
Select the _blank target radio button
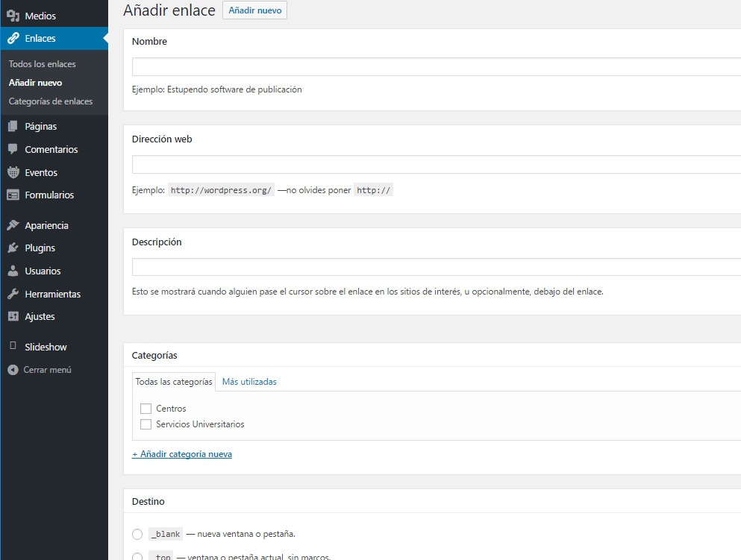(137, 534)
